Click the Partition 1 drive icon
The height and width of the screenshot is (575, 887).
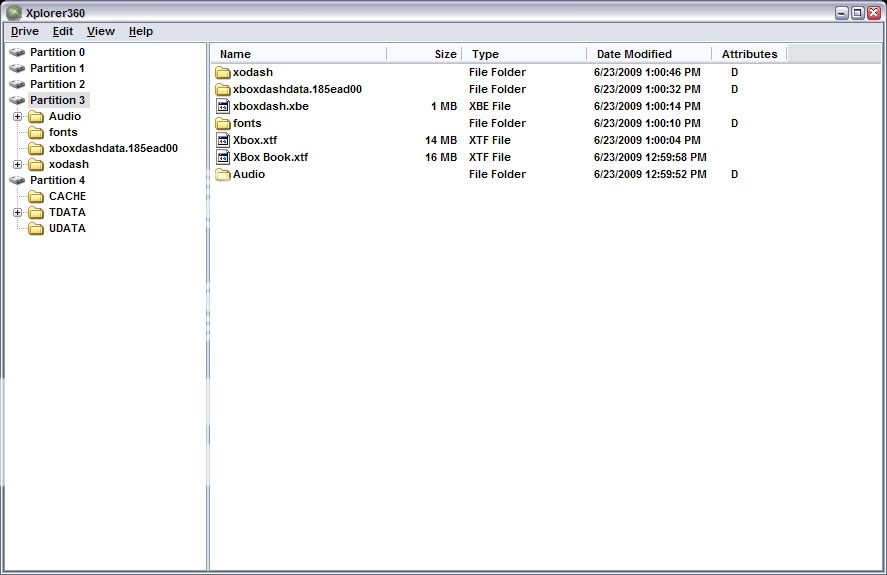tap(18, 68)
